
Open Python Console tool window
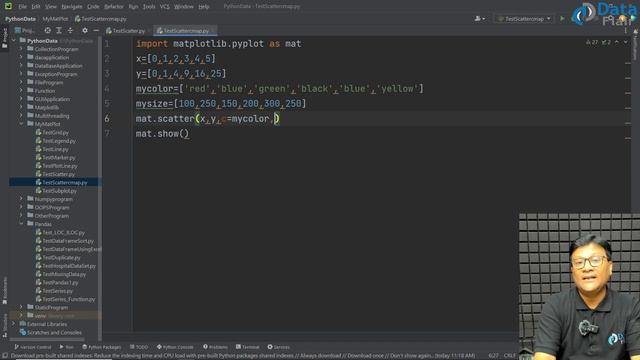point(175,347)
